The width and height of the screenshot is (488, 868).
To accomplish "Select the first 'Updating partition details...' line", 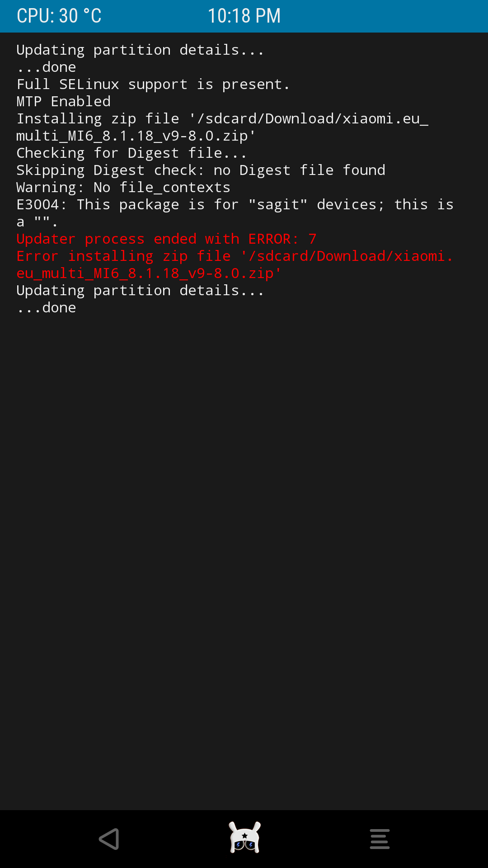I will tap(140, 50).
